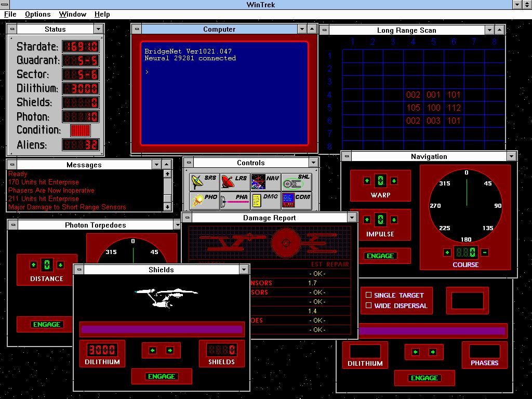The image size is (532, 399).
Task: Open the COM computer icon
Action: pyautogui.click(x=297, y=201)
